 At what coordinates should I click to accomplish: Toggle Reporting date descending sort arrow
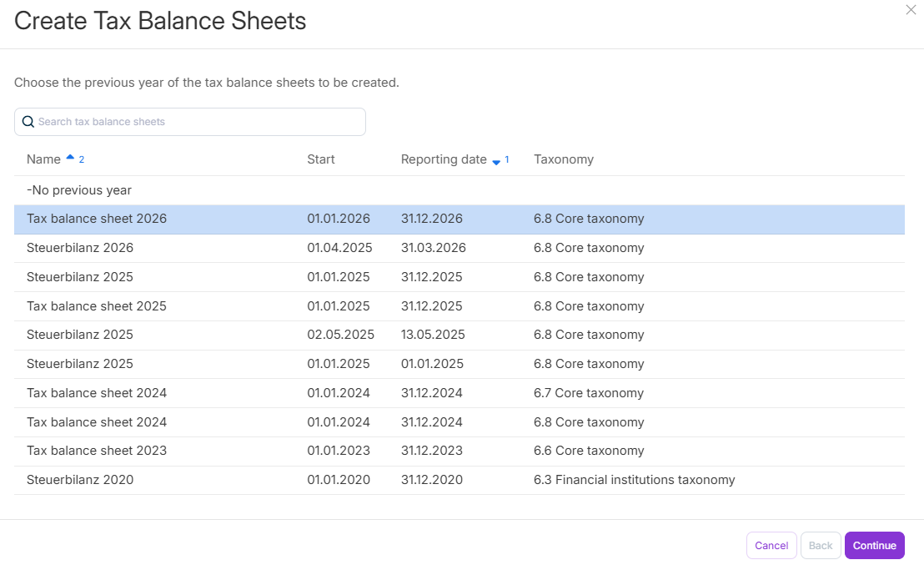tap(496, 162)
